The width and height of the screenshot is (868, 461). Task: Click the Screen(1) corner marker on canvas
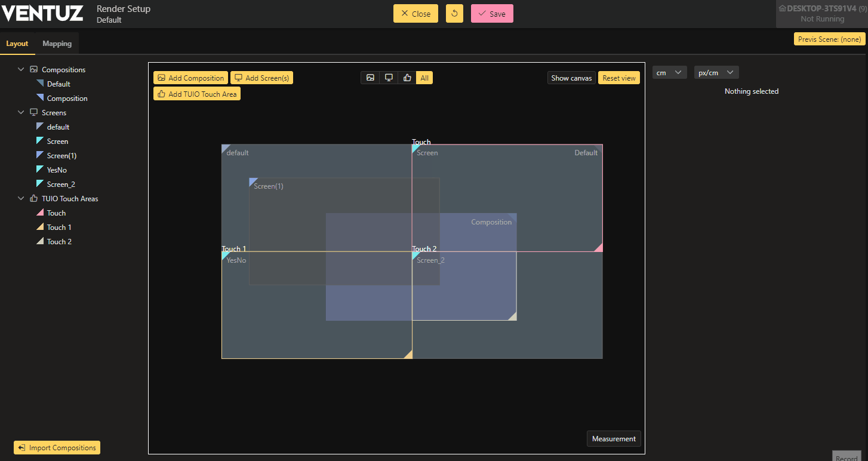(x=253, y=182)
